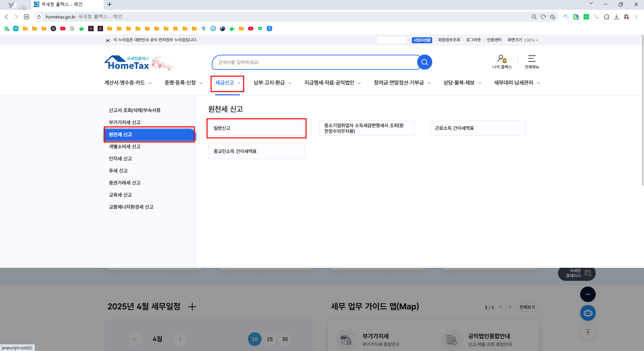Image resolution: width=644 pixels, height=351 pixels.
Task: Open the 전체메뉴 hamburger icon
Action: coord(532,59)
